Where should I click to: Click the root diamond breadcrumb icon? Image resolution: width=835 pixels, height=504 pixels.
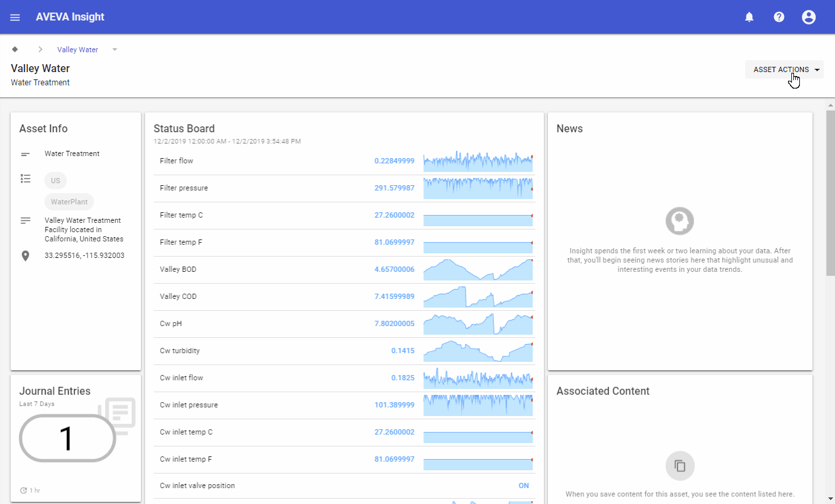(x=15, y=50)
